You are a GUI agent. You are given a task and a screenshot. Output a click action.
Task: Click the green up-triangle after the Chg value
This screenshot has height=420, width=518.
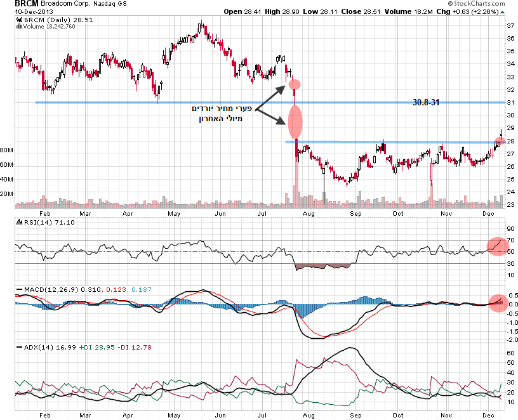(503, 12)
